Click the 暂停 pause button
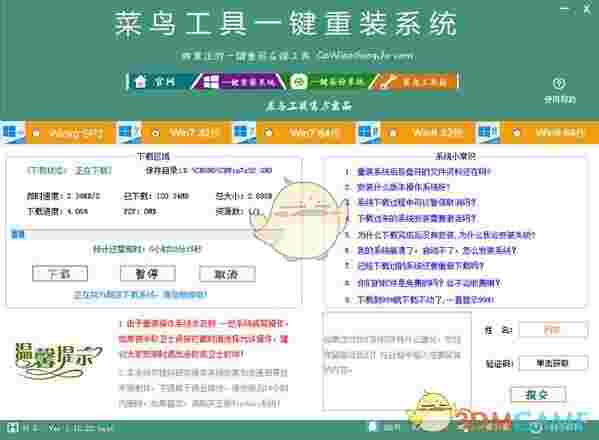 148,273
